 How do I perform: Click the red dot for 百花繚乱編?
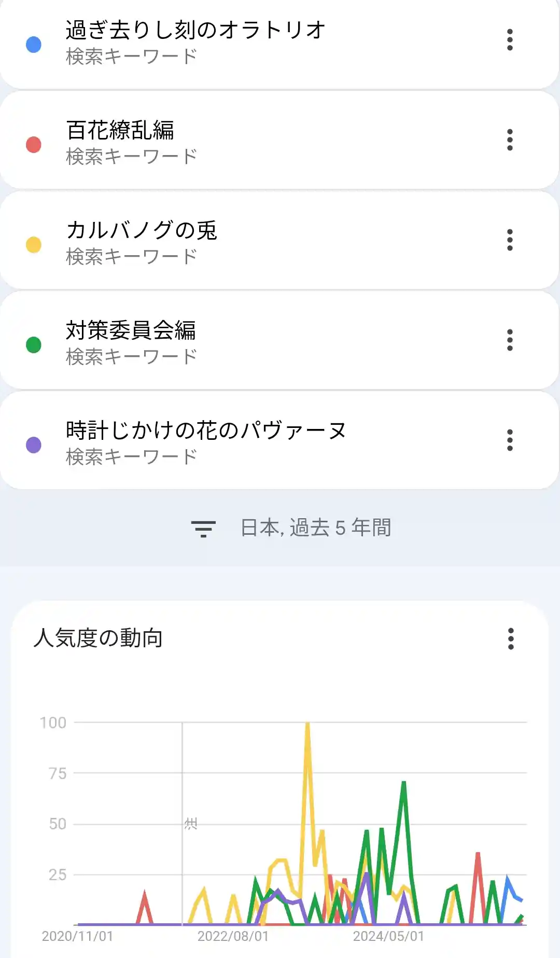pyautogui.click(x=34, y=145)
